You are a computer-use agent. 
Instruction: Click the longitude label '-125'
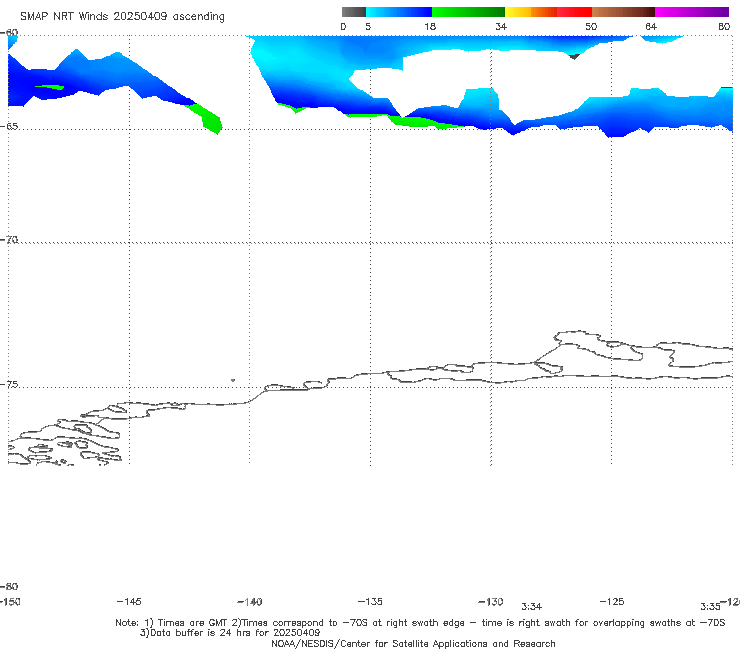(612, 601)
